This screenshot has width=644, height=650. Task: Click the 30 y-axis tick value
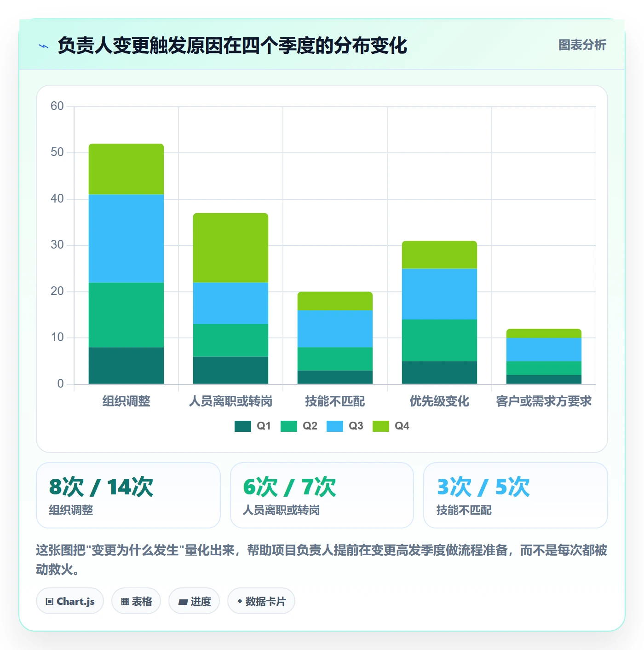point(57,245)
